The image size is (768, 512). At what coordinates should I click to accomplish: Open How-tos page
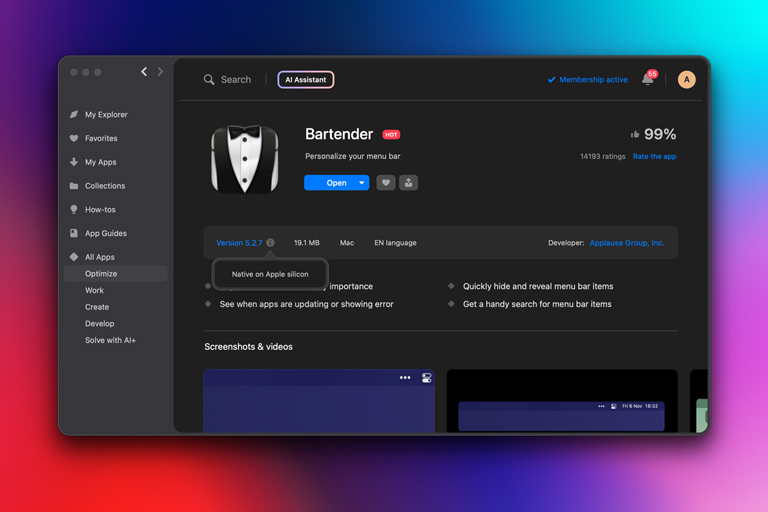click(100, 209)
